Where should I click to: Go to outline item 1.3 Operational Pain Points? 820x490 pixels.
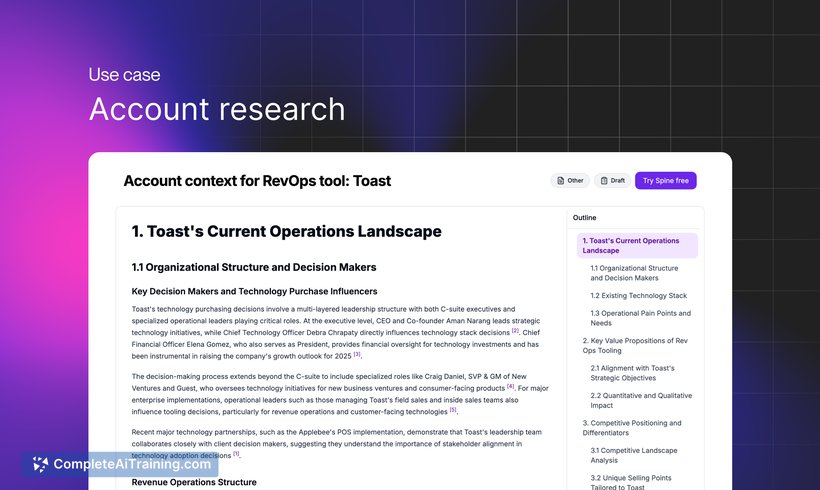point(640,318)
